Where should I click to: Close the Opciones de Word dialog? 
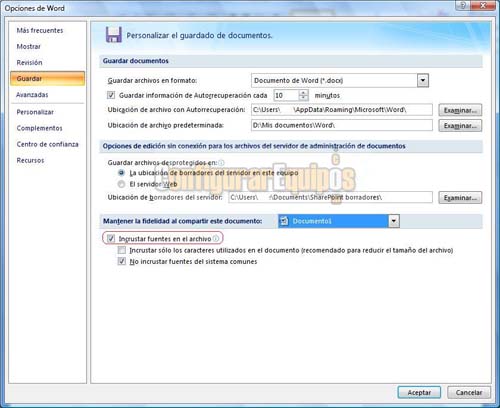coord(483,5)
